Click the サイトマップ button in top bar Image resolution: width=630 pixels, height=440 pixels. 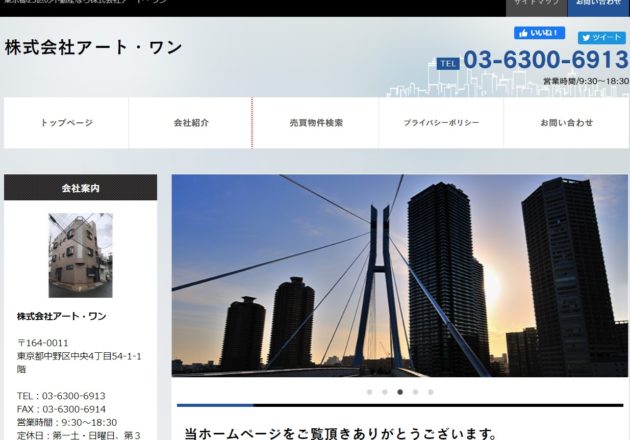[x=536, y=6]
